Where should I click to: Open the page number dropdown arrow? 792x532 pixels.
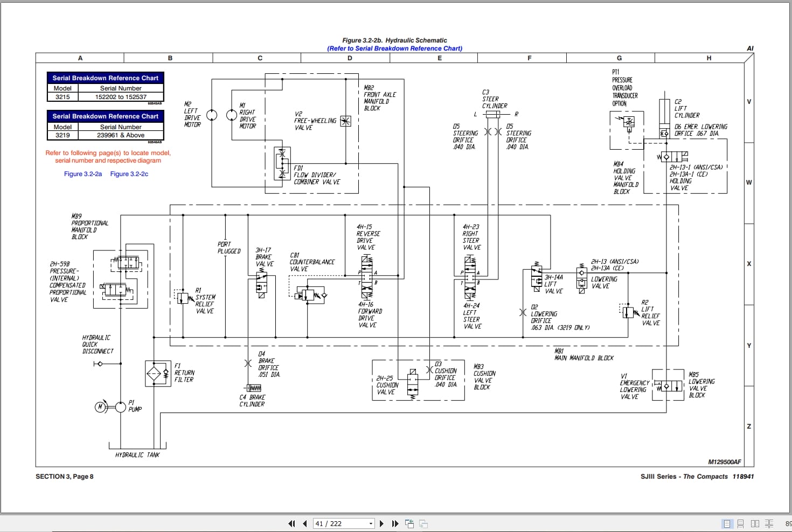point(371,523)
